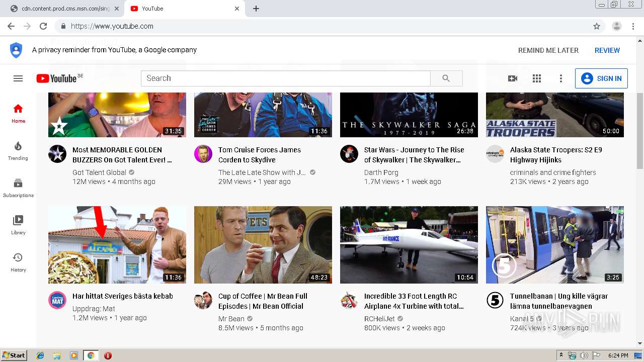Viewport: 644px width, 362px height.
Task: Open the RCHeliJet channel name
Action: 380,319
